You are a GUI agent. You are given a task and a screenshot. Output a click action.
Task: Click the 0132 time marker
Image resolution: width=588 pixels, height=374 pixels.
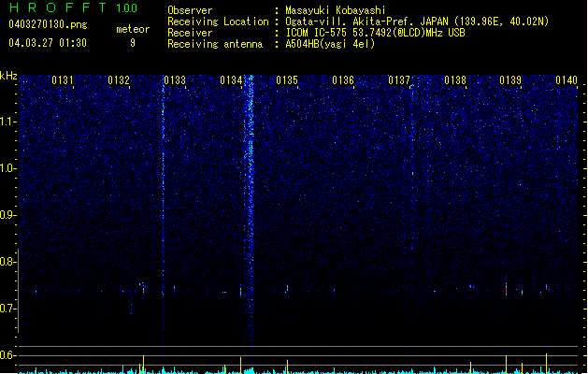tap(119, 80)
